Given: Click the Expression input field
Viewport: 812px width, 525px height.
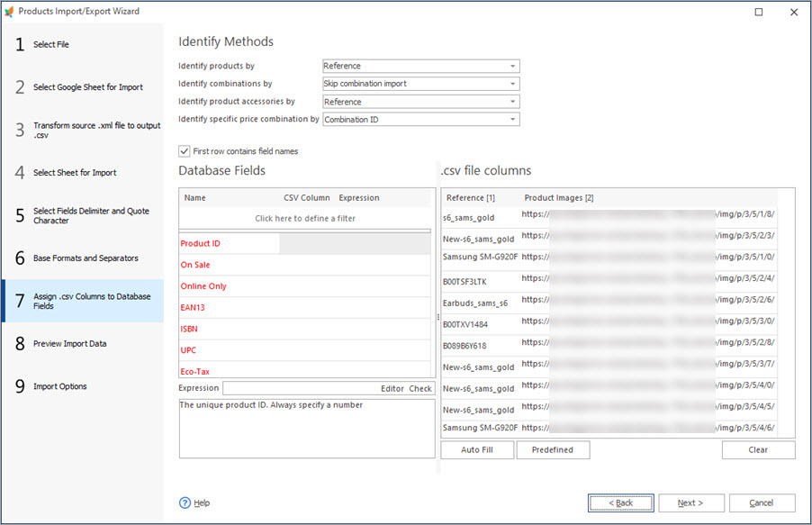Looking at the screenshot, I should 301,388.
